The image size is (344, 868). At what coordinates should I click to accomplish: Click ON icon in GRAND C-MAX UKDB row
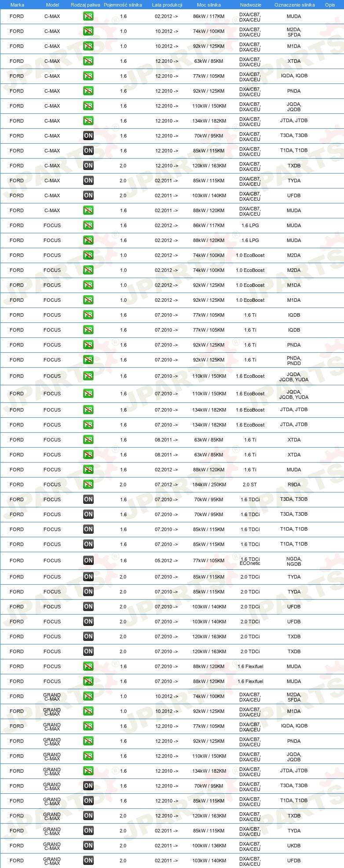coord(88,846)
